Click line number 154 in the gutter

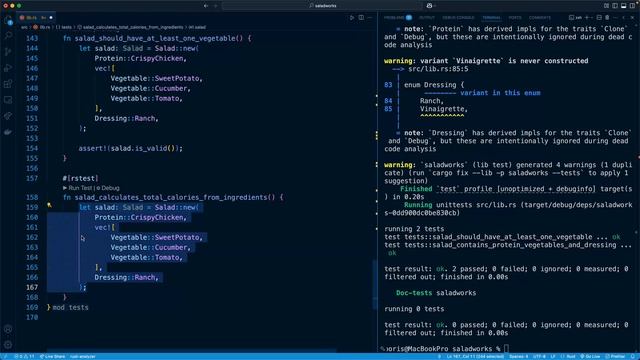[32, 149]
